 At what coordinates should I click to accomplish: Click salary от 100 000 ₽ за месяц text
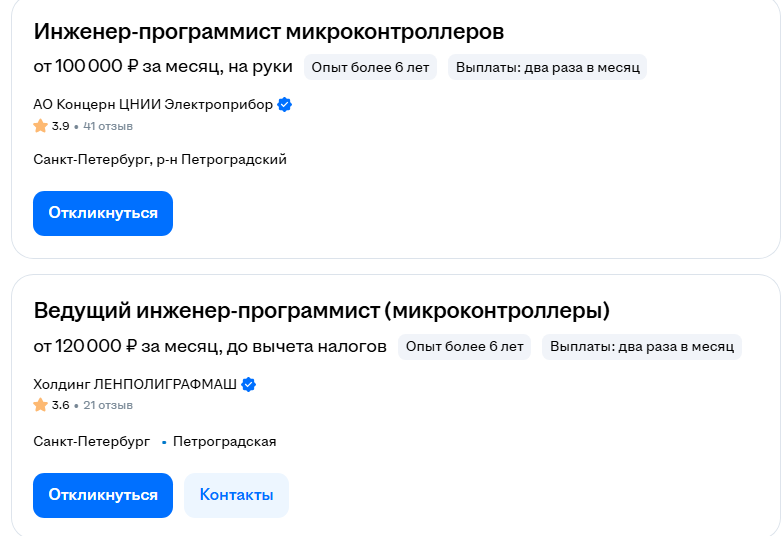tap(163, 67)
